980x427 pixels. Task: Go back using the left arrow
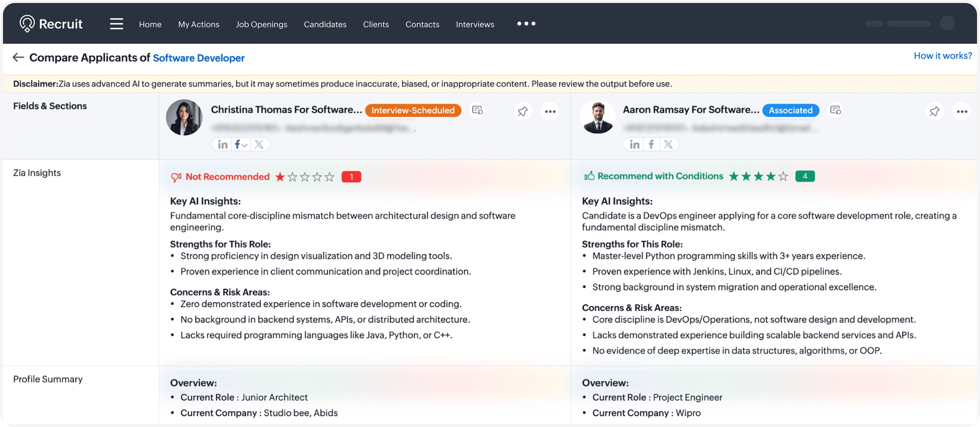(x=18, y=57)
